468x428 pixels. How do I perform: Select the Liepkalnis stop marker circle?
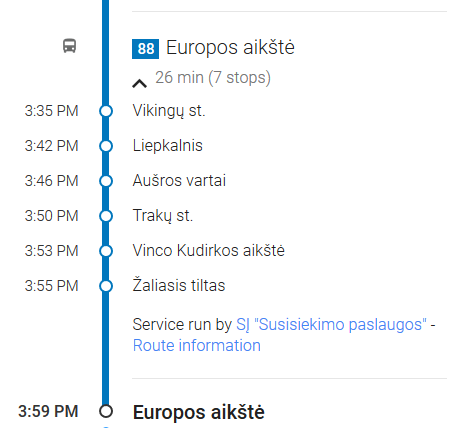pos(106,146)
